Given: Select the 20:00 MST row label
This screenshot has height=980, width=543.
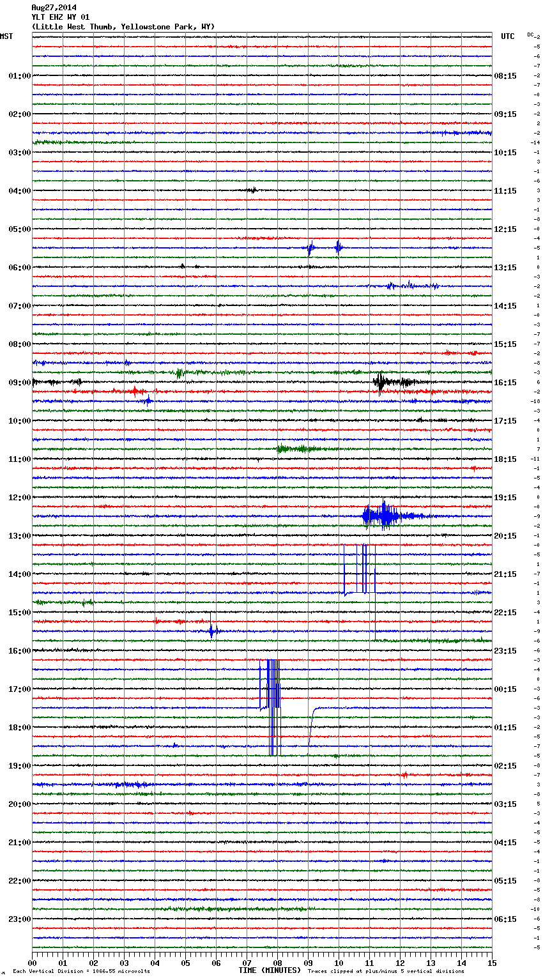Looking at the screenshot, I should click(19, 804).
